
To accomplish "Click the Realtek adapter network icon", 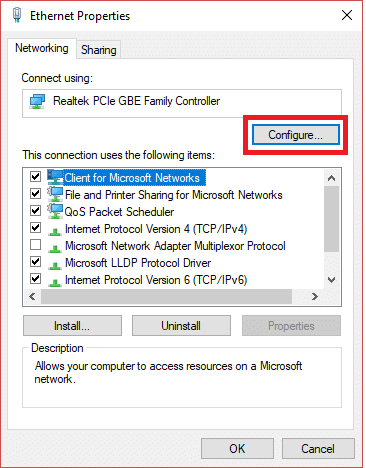I will click(x=37, y=102).
